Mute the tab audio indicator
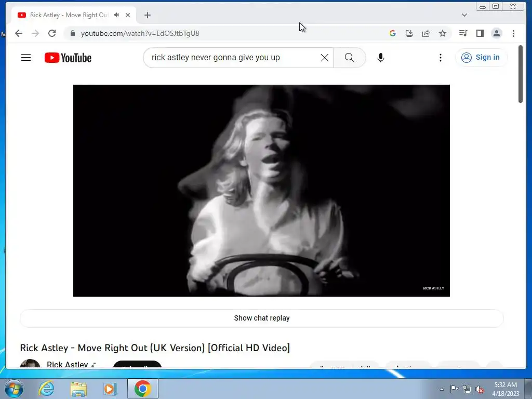This screenshot has width=532, height=399. 117,15
